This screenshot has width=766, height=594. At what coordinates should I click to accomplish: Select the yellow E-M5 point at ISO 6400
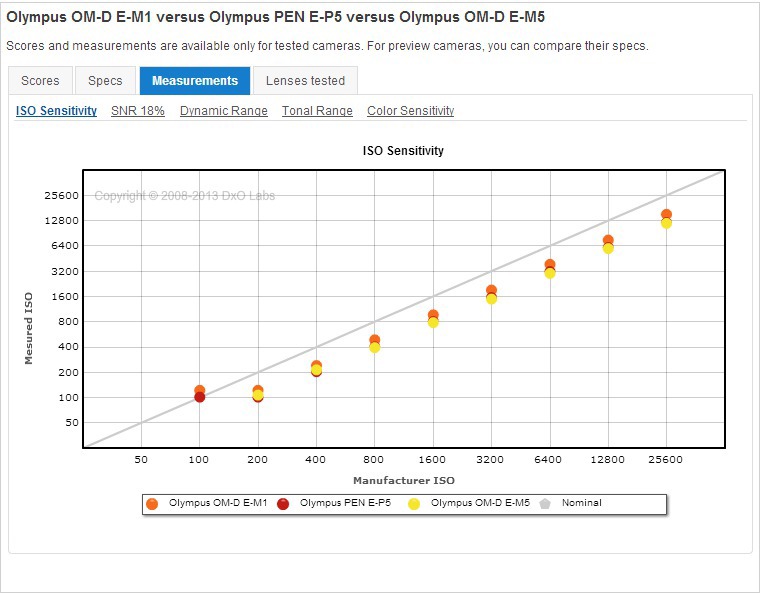pos(550,273)
